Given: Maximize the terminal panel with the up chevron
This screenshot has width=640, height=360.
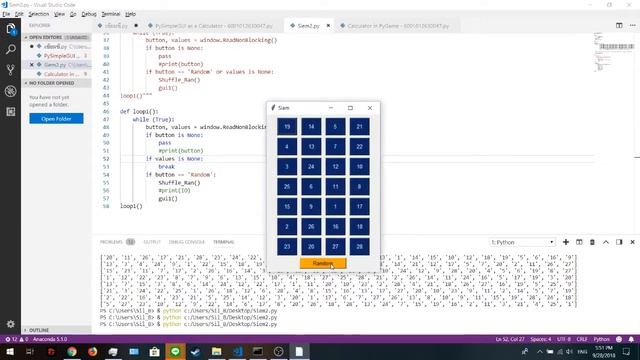Looking at the screenshot, I should [606, 242].
